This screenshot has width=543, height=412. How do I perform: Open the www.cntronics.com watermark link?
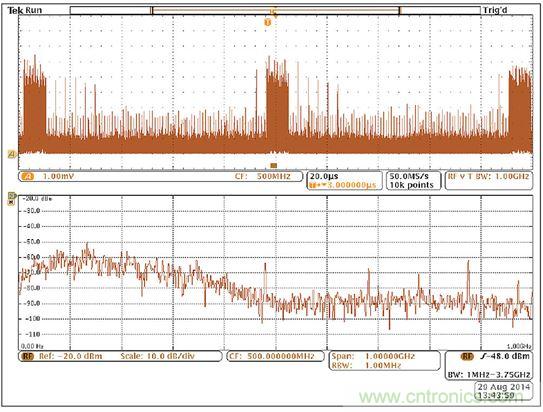coord(440,397)
